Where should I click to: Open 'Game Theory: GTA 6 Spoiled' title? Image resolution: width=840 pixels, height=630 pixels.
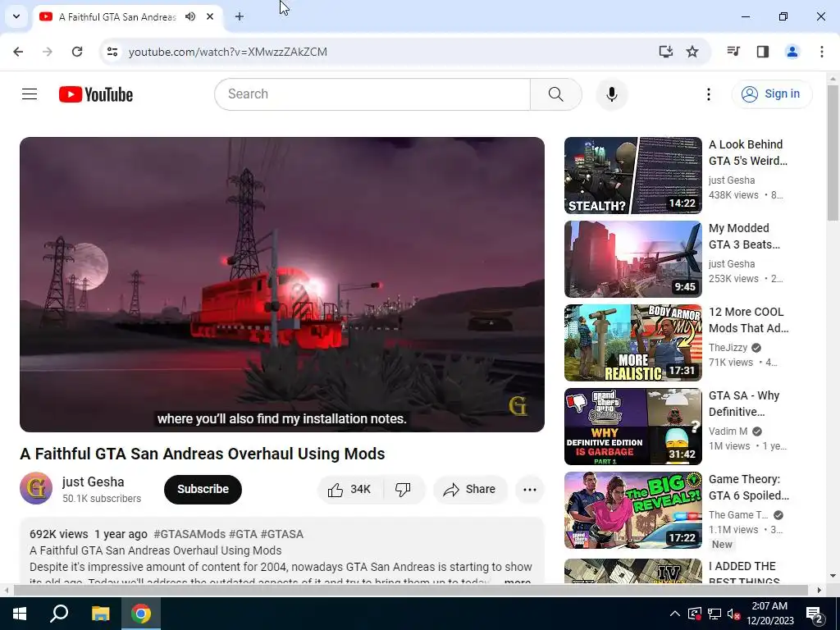748,487
